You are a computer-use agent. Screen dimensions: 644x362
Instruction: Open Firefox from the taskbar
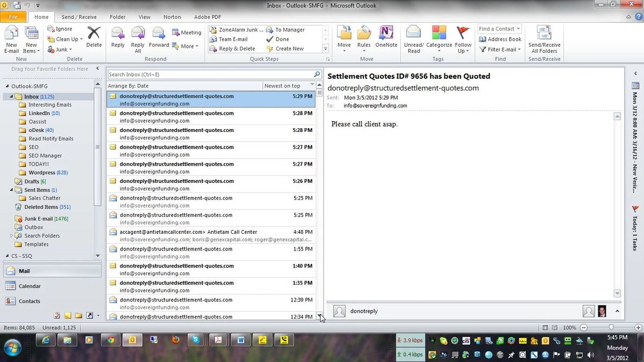175,339
